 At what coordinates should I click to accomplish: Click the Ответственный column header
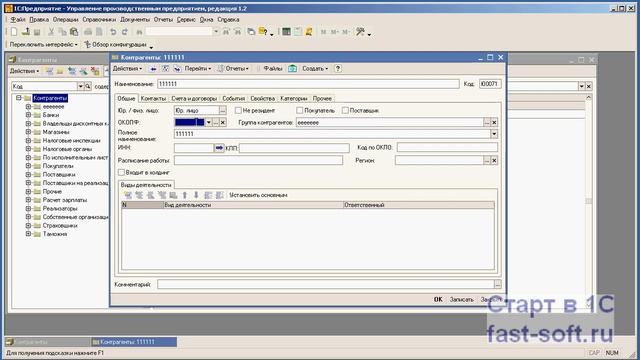[x=419, y=205]
